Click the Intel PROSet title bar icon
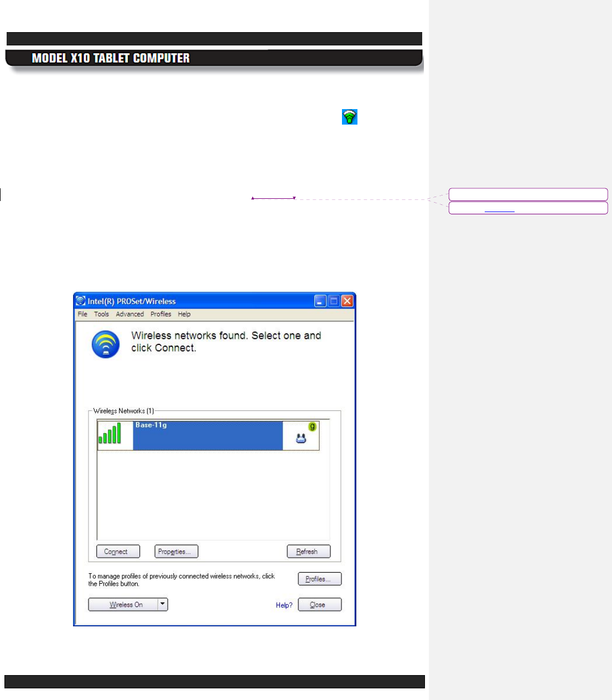 click(81, 301)
